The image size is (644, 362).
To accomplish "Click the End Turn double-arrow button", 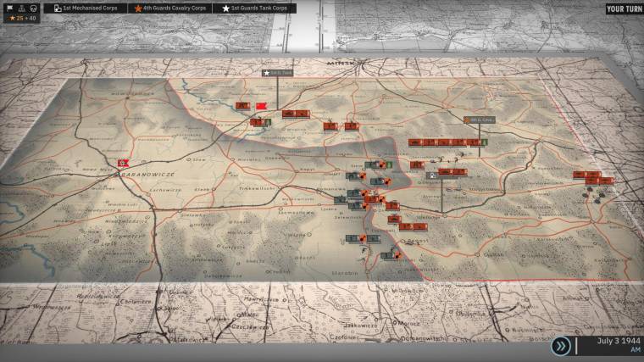I will [561, 346].
